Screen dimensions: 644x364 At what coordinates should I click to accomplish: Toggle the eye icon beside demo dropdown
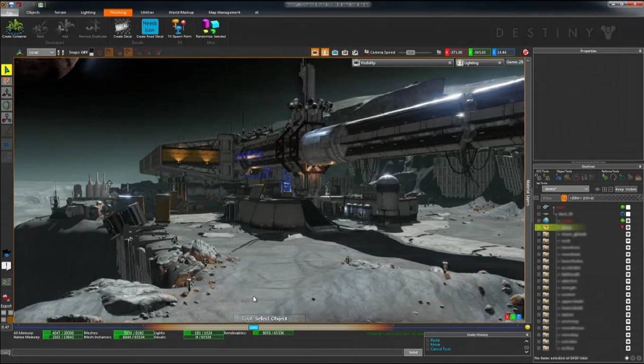click(597, 189)
